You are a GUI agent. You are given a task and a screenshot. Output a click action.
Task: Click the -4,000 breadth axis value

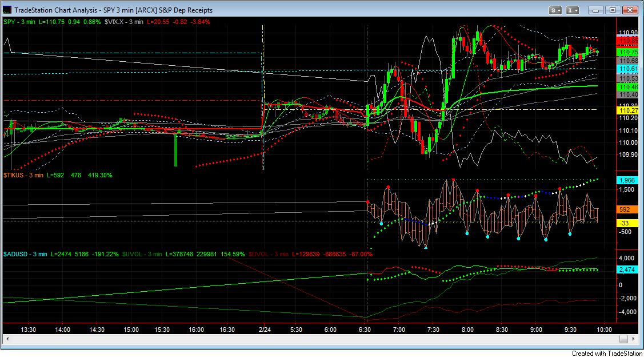tap(629, 312)
